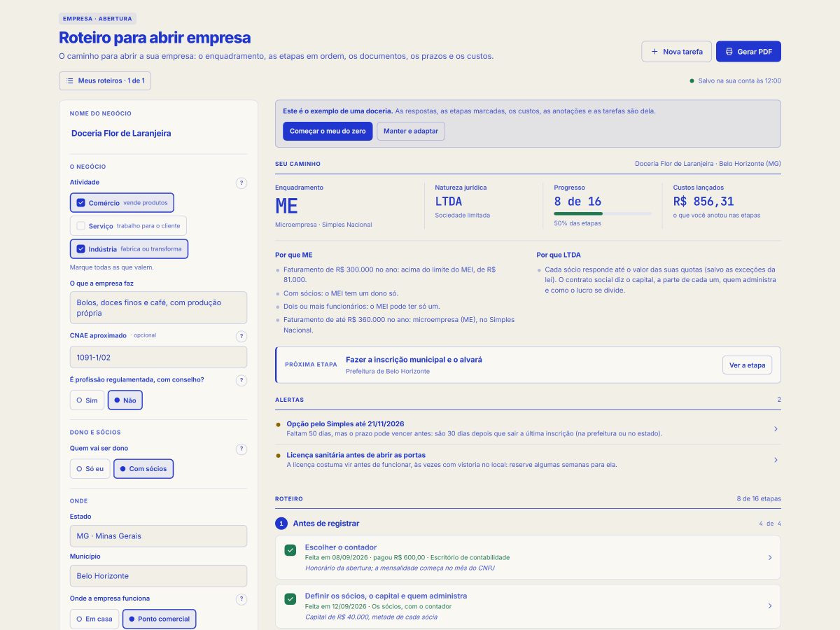This screenshot has width=840, height=630.
Task: Click the R$ 856,31 costs value
Action: click(x=703, y=202)
